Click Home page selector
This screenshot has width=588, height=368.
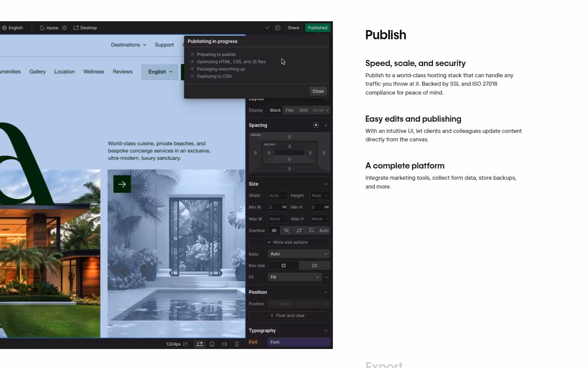[x=49, y=28]
